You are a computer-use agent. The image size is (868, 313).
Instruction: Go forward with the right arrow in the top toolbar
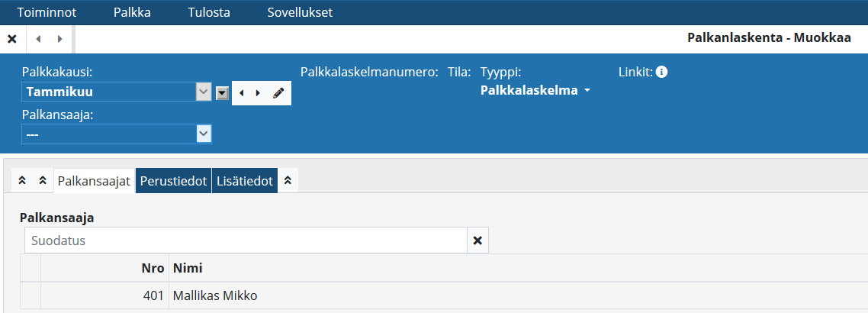pyautogui.click(x=59, y=39)
